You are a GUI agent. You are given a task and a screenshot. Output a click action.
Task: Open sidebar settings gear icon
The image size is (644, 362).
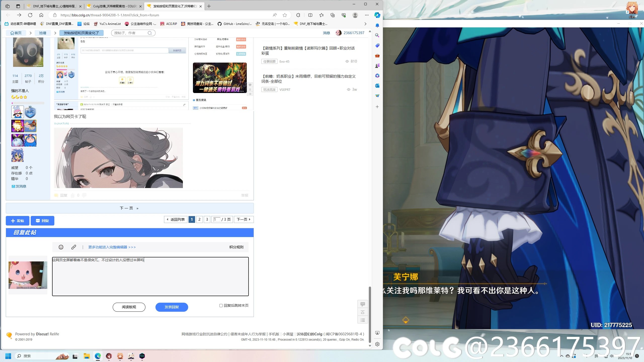coord(377,344)
